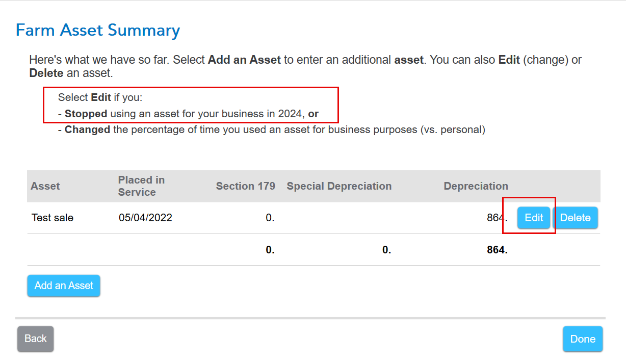This screenshot has height=364, width=626.
Task: Click the Test sale asset name
Action: coord(53,218)
